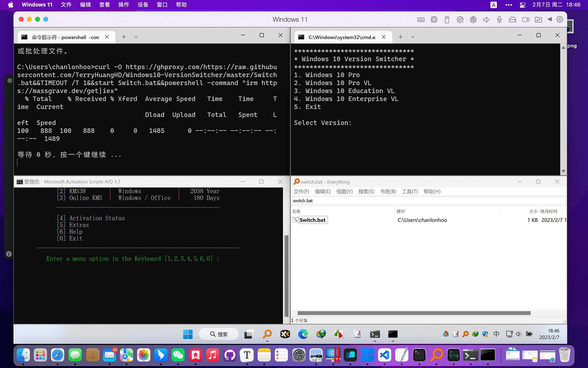Image resolution: width=588 pixels, height=368 pixels.
Task: Open the macOS 设备 menu
Action: 143,5
